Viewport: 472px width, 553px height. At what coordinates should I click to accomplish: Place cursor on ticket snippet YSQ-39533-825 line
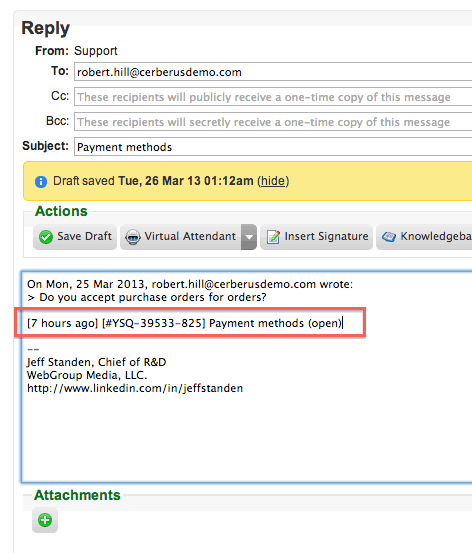pos(185,323)
